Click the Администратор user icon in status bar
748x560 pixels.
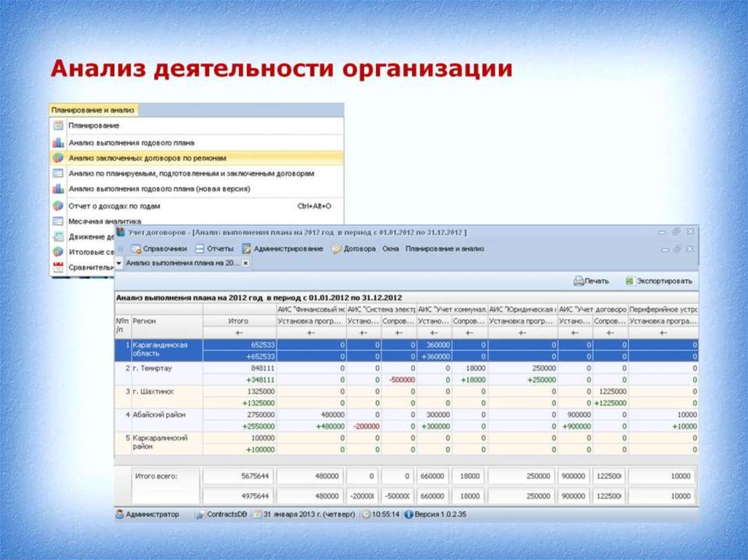[120, 514]
